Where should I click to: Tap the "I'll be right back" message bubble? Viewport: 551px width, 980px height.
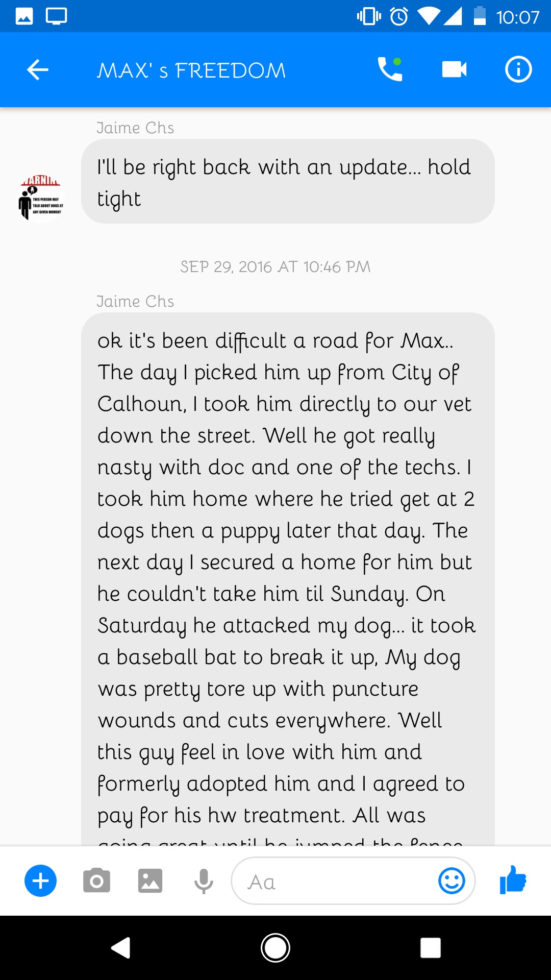coord(288,181)
